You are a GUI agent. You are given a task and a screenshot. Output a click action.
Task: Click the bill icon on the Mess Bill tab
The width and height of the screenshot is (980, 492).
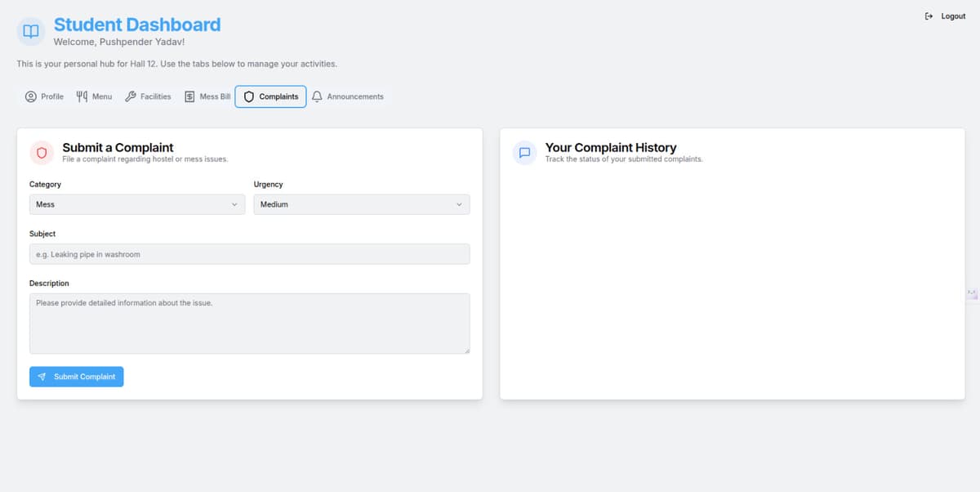pos(188,96)
